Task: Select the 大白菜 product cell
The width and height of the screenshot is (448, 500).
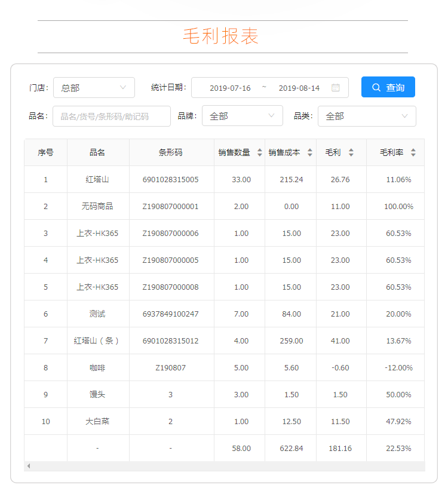Action: tap(98, 422)
